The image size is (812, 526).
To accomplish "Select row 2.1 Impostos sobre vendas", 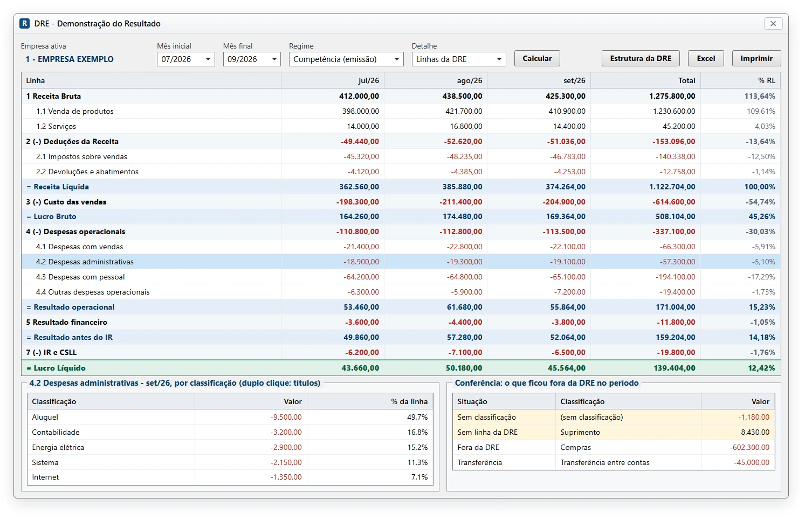I will click(401, 156).
